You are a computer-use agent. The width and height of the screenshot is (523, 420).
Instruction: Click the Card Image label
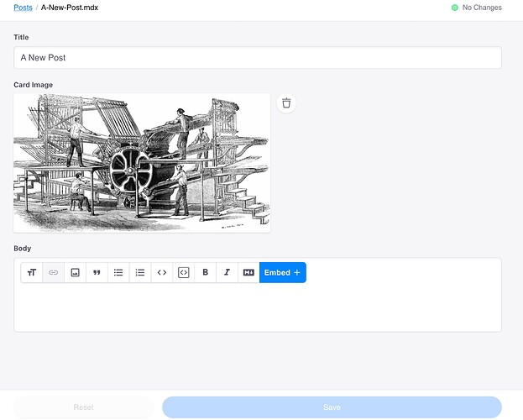click(33, 85)
